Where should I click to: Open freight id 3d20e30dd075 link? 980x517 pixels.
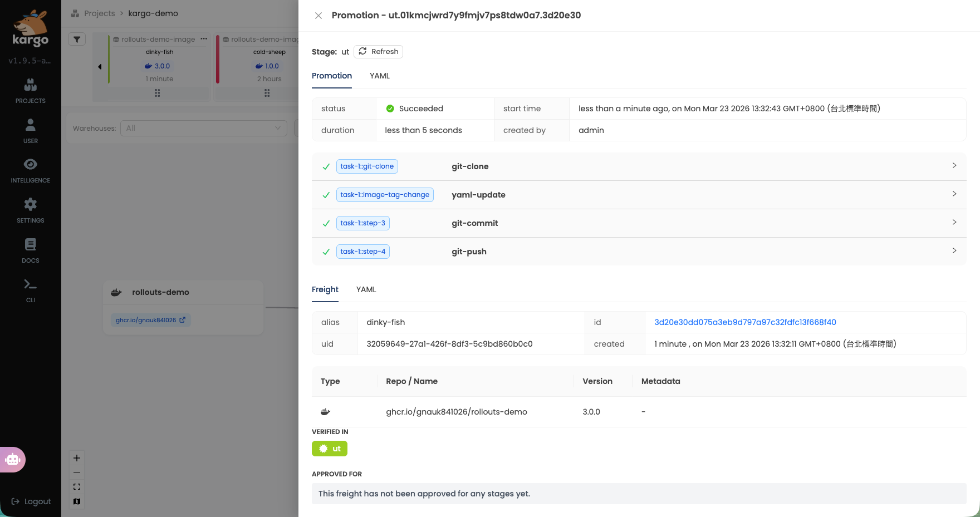[x=745, y=322]
